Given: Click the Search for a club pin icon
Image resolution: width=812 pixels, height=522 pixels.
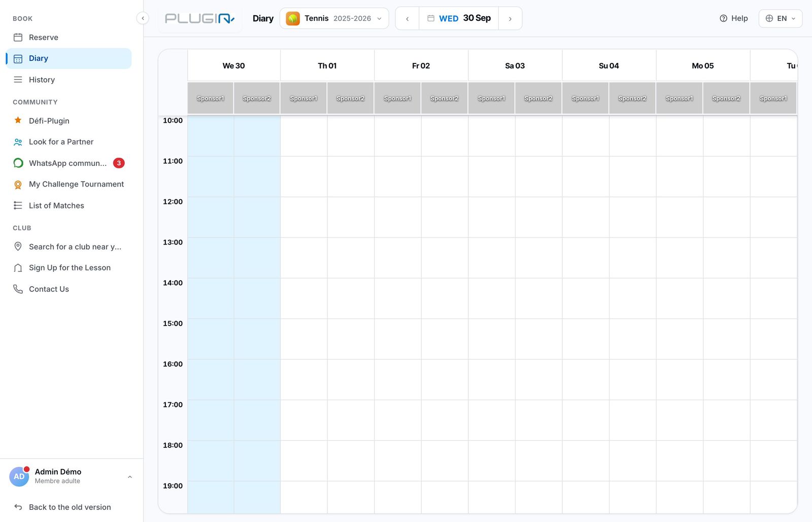Looking at the screenshot, I should (x=18, y=247).
